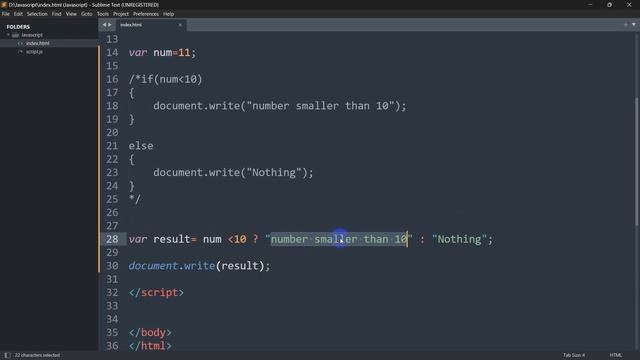The height and width of the screenshot is (360, 640).
Task: Click 'number smaller than 10' on line 18
Action: click(320, 106)
